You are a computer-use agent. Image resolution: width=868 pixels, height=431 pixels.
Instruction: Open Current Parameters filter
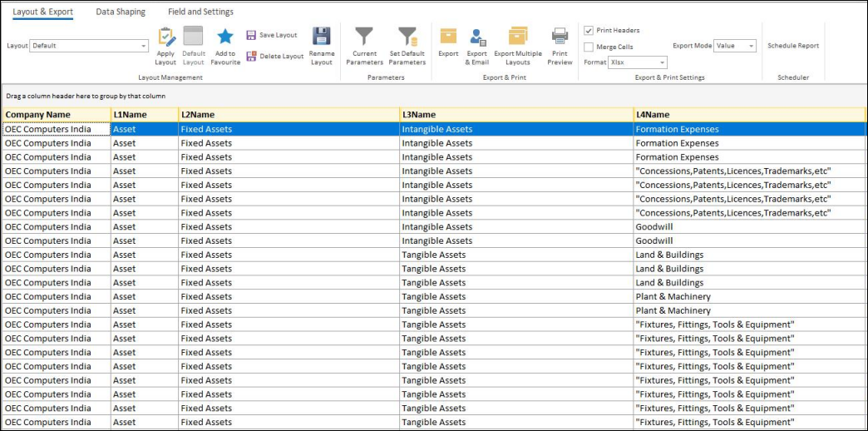point(364,37)
